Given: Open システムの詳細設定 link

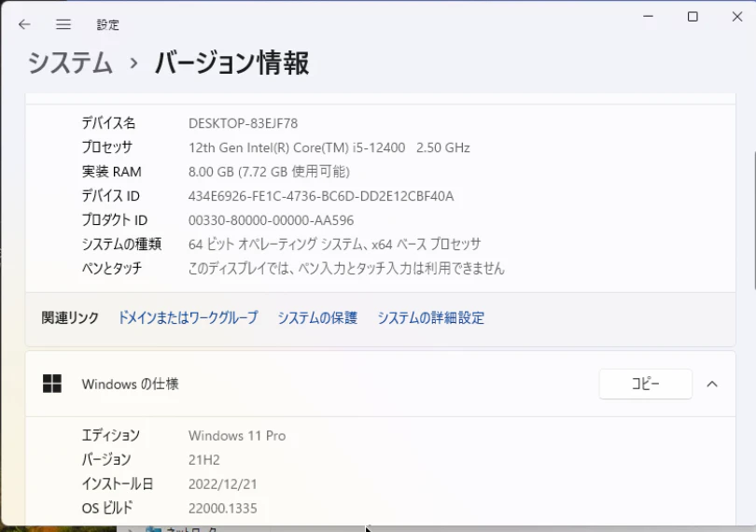Looking at the screenshot, I should click(431, 317).
